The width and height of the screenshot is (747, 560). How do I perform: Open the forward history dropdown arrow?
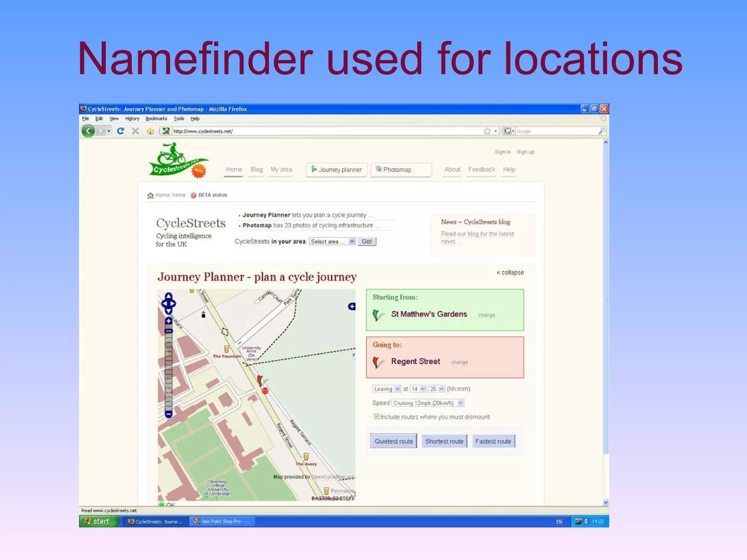click(109, 131)
